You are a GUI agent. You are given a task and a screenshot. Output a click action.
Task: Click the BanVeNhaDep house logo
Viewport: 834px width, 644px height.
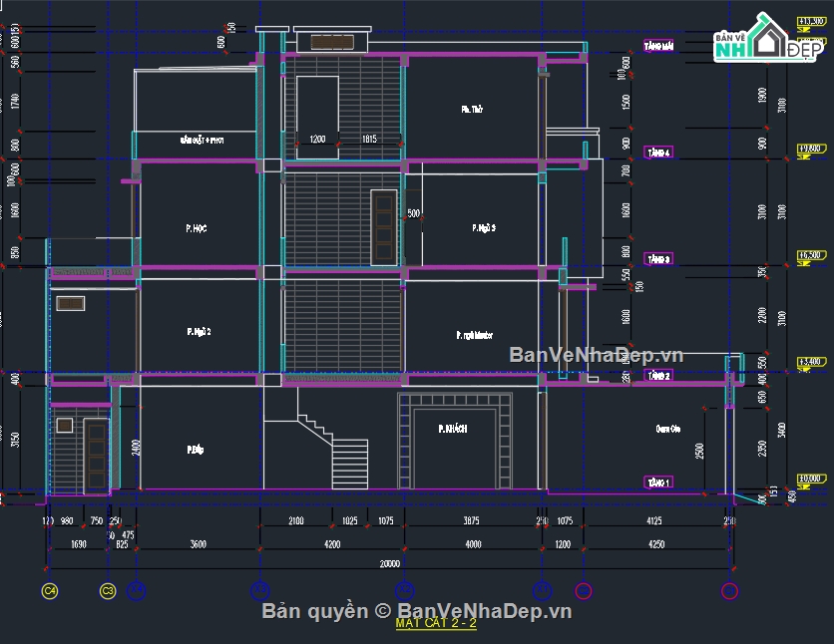770,37
